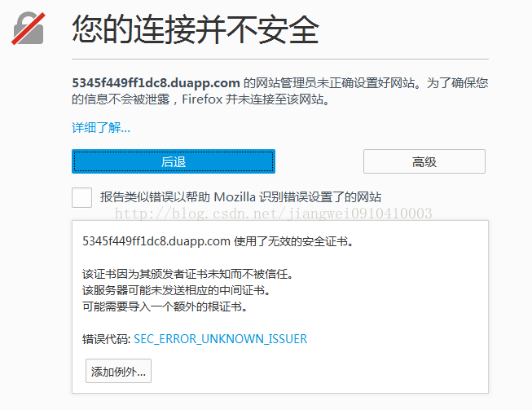The image size is (532, 410).
Task: Click the 错误代码 label
Action: click(107, 339)
